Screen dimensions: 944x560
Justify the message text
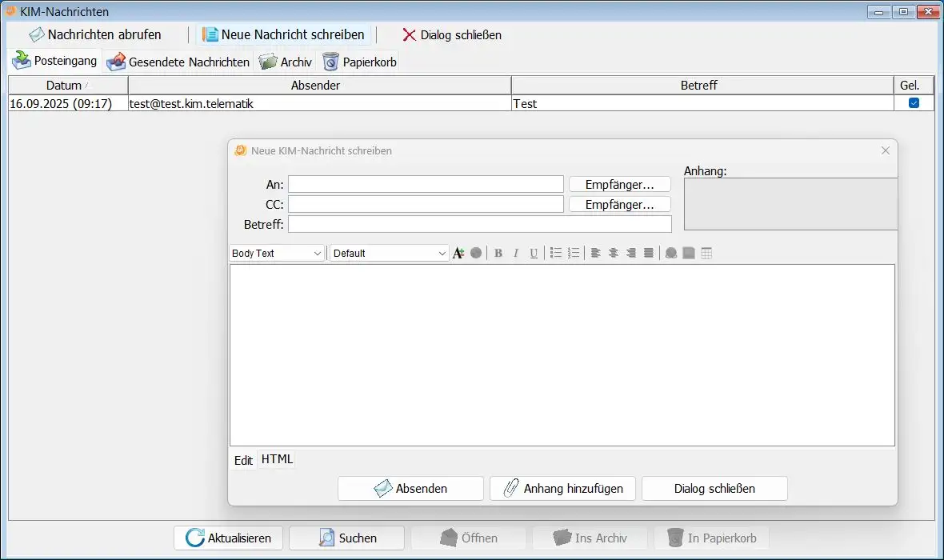pos(649,254)
